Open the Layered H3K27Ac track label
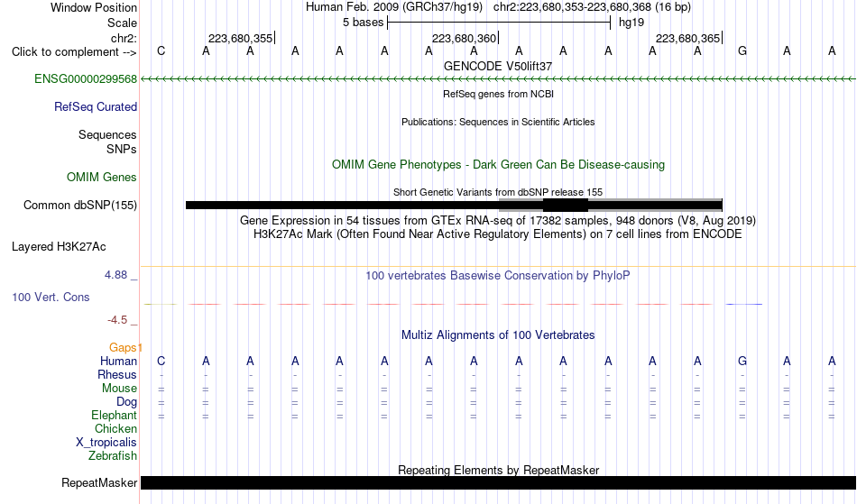Viewport: 857px width, 504px height. click(59, 247)
